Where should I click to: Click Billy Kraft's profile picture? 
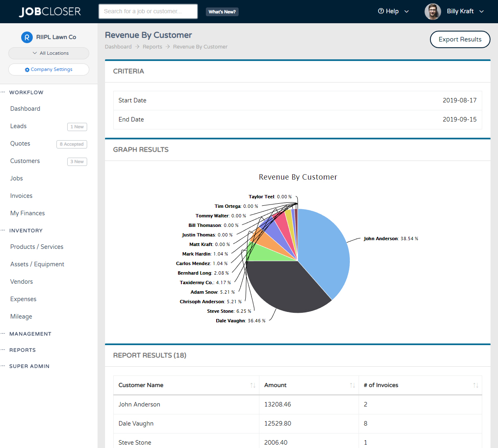432,11
